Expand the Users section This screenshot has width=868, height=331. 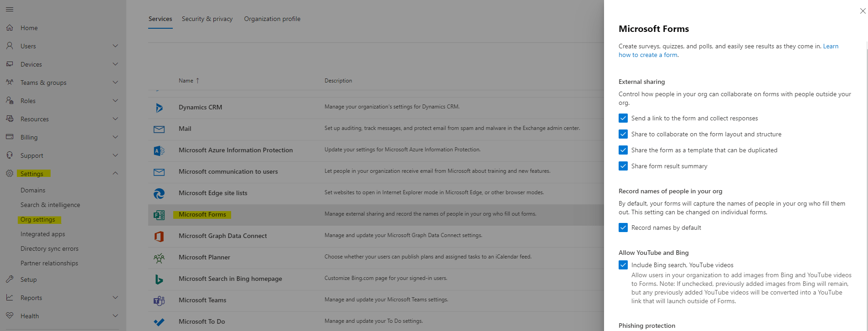(115, 46)
